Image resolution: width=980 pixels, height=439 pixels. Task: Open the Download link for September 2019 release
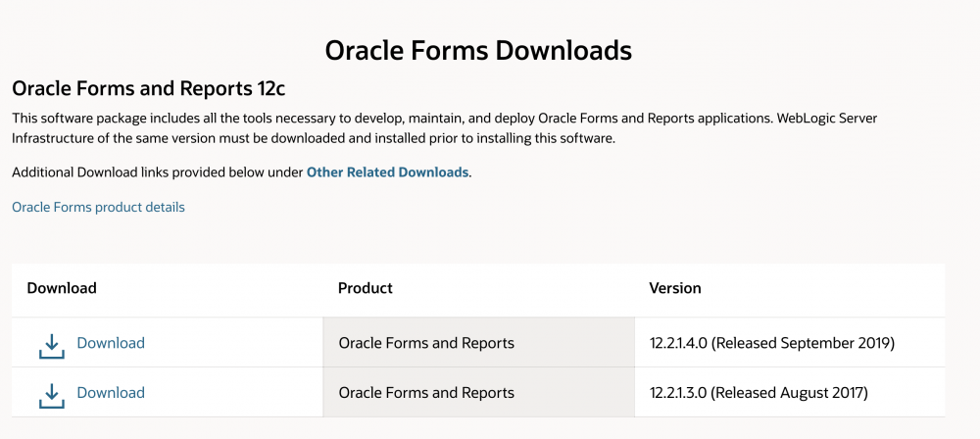click(x=111, y=343)
